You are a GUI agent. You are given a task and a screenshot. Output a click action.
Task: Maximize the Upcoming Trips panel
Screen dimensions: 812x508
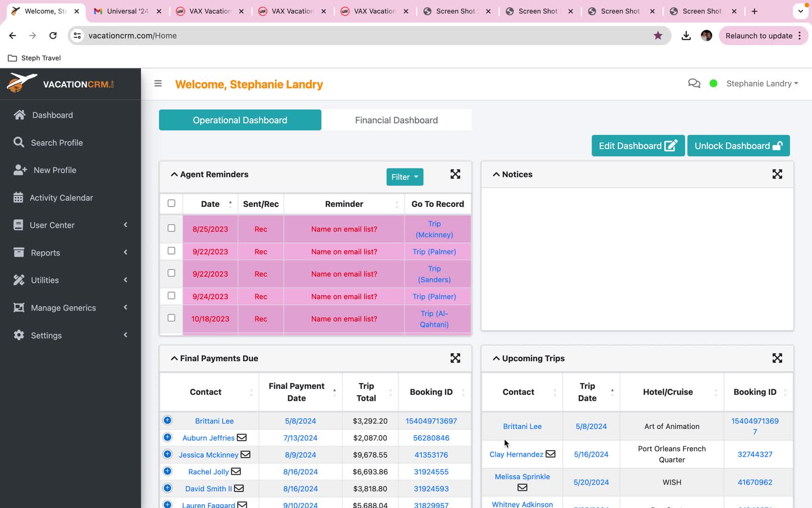coord(777,358)
